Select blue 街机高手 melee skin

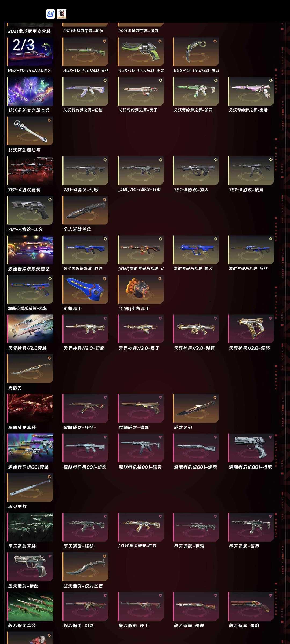85,289
